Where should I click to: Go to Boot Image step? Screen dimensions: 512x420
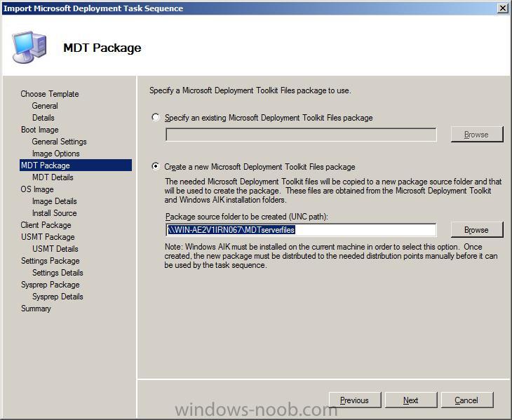tap(39, 130)
